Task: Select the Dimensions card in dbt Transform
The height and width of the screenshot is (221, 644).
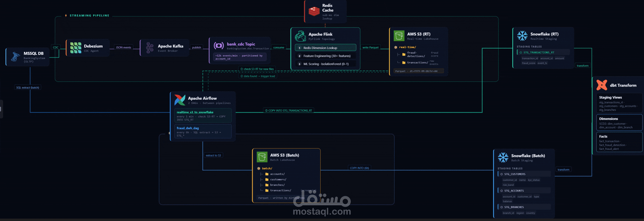Action: [619, 123]
